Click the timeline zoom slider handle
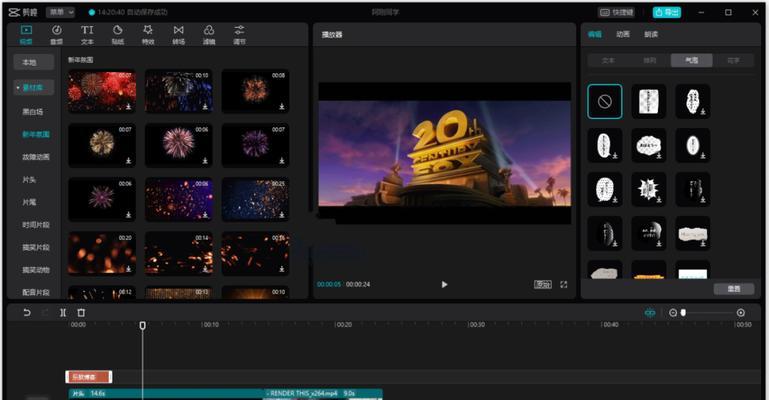Viewport: 769px width, 400px height. [683, 312]
